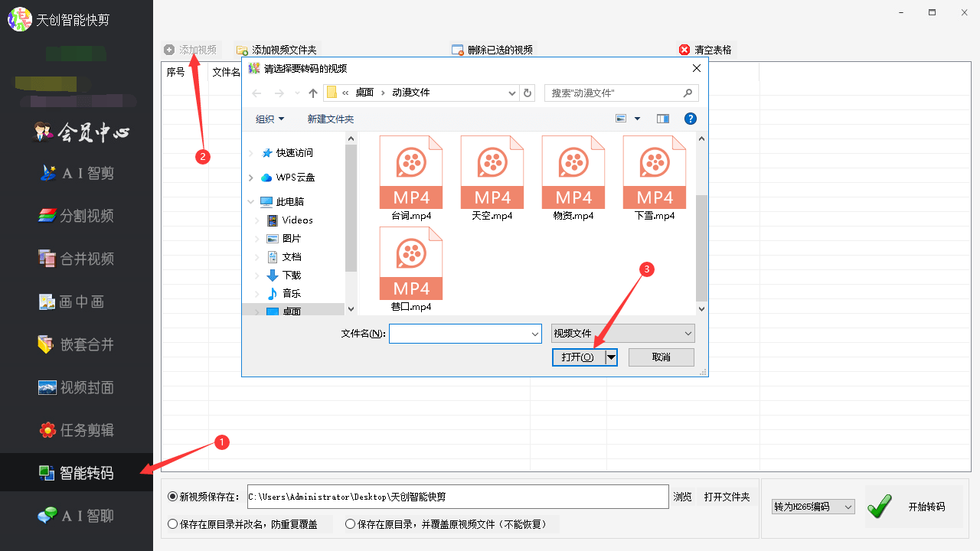Image resolution: width=980 pixels, height=551 pixels.
Task: Select 物资.mp4 video file
Action: [573, 178]
